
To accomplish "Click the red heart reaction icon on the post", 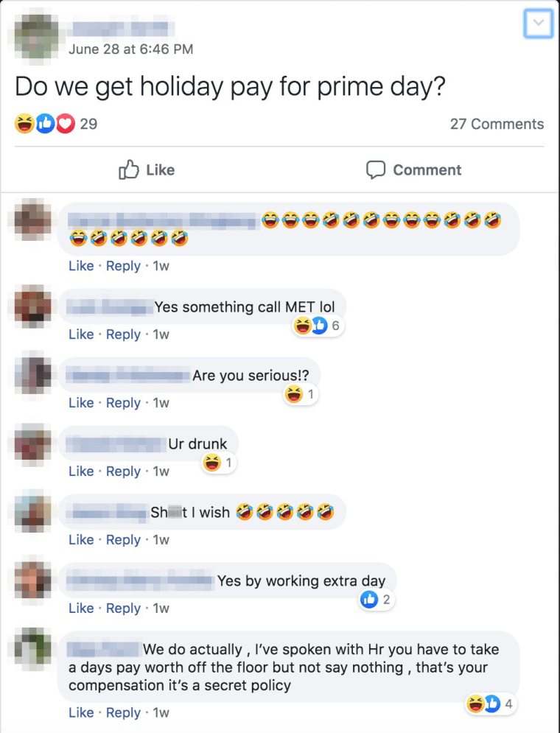I will [66, 124].
